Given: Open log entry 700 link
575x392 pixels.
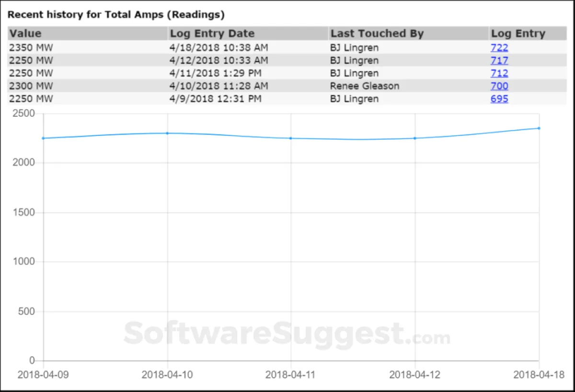Looking at the screenshot, I should [x=499, y=86].
